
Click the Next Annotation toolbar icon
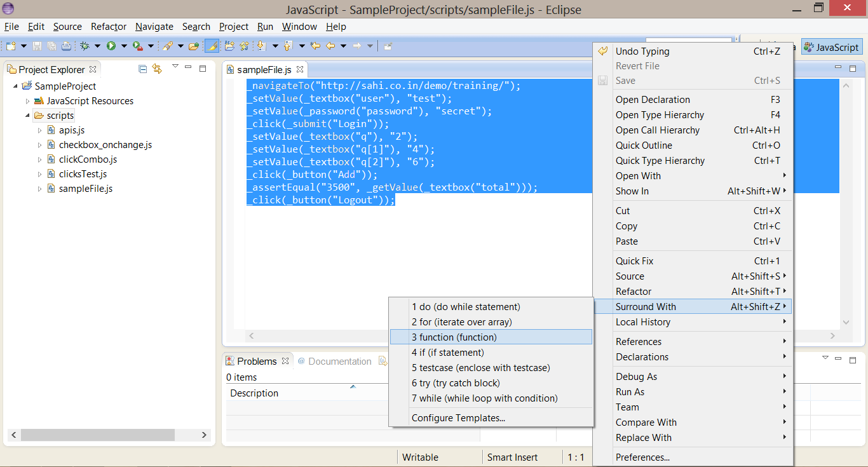pos(261,46)
